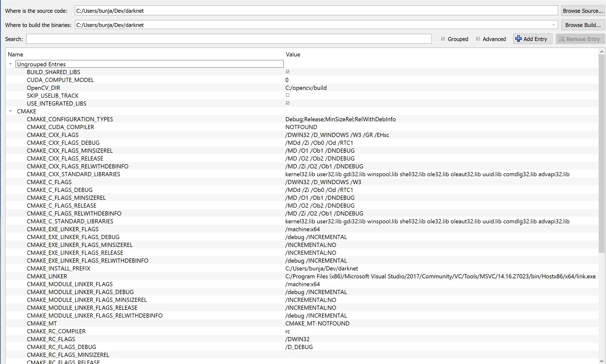Click inside the Search field
Viewport: 606px width, 364px height.
[229, 39]
